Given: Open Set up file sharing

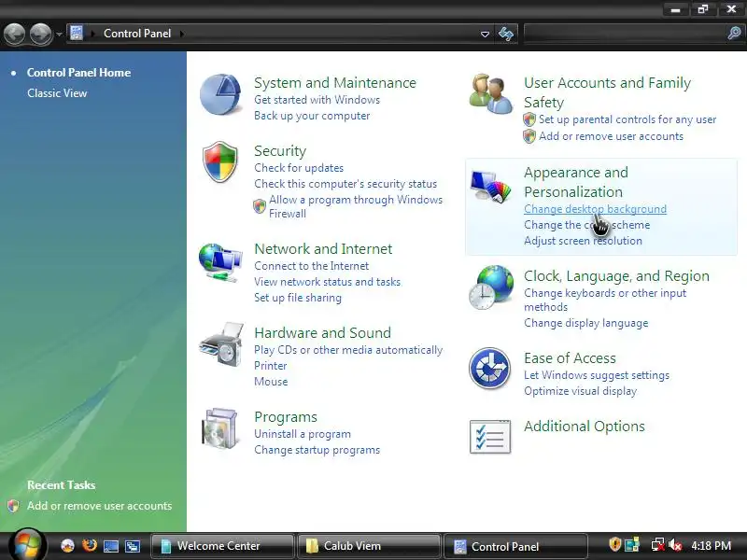Looking at the screenshot, I should point(298,298).
